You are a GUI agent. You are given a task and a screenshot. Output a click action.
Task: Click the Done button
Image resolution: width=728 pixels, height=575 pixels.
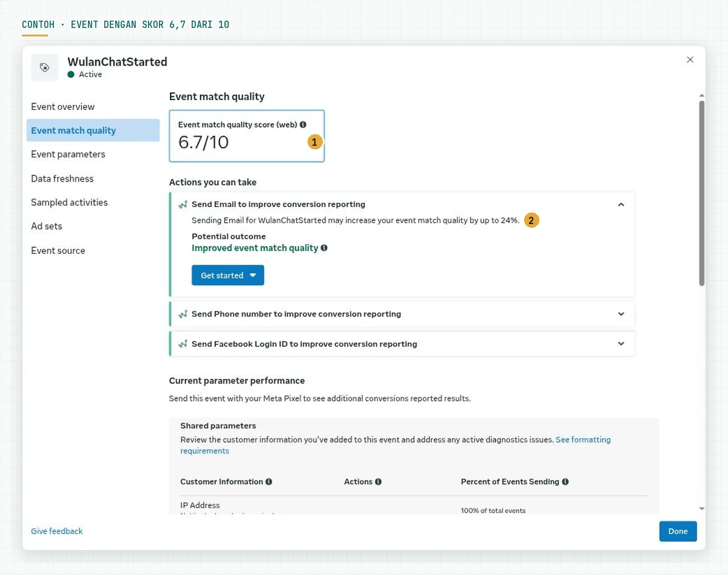click(x=678, y=531)
